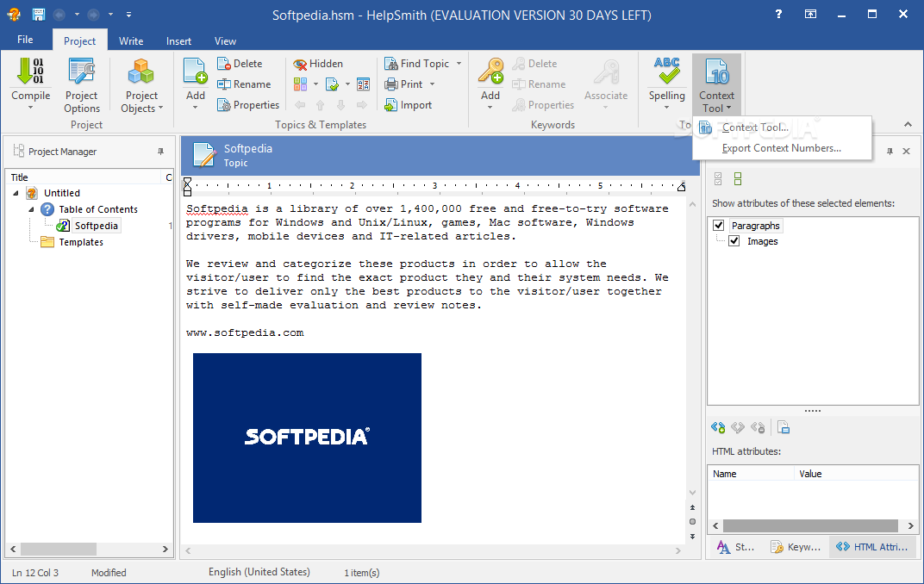Viewport: 924px width, 584px height.
Task: Click the right indent marker on ruler
Action: pos(681,187)
